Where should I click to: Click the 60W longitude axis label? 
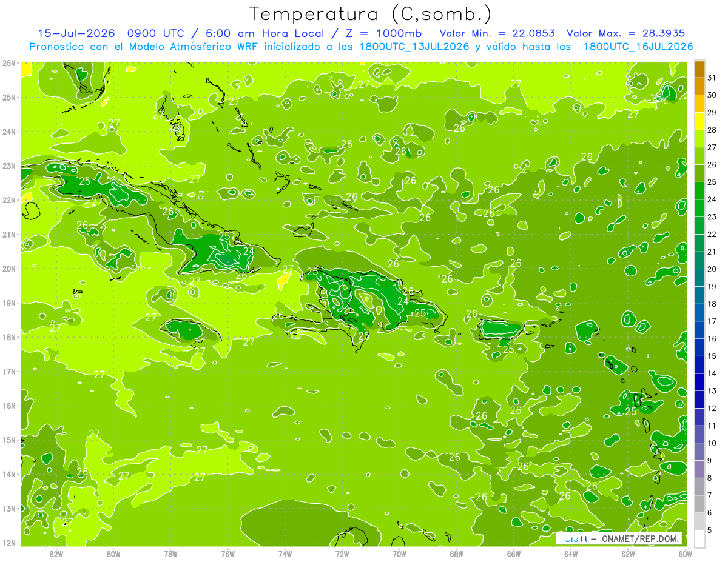pyautogui.click(x=685, y=554)
